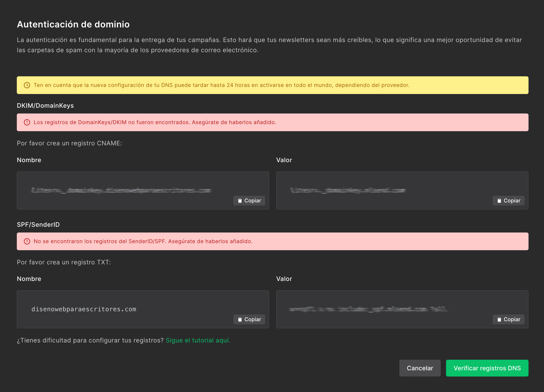
Task: Click the 'Autenticación de dominio' title
Action: (x=73, y=24)
